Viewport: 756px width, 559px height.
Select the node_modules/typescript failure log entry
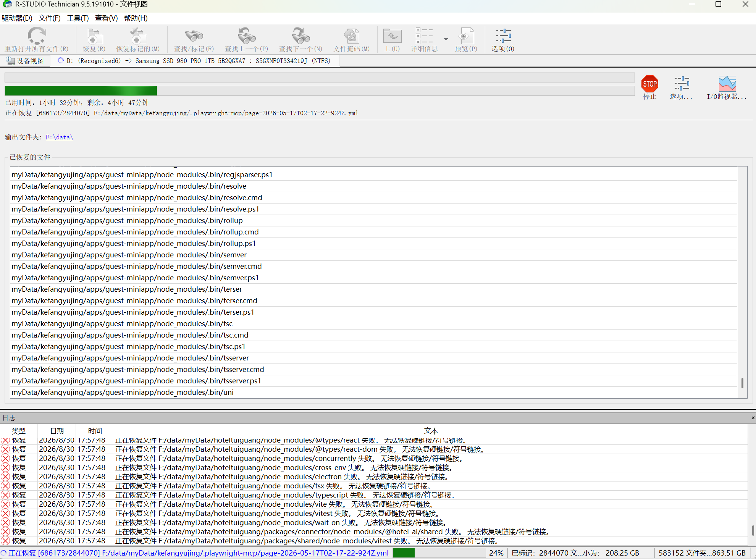click(x=374, y=495)
